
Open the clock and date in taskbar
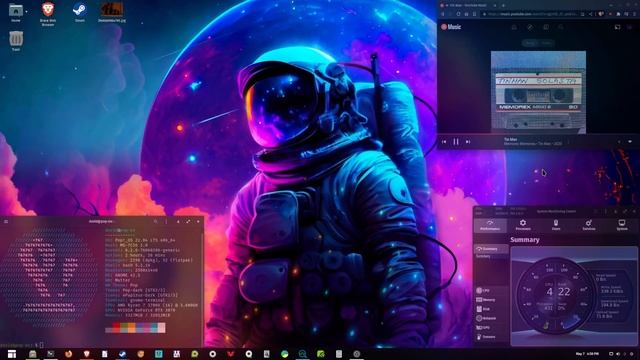587,354
